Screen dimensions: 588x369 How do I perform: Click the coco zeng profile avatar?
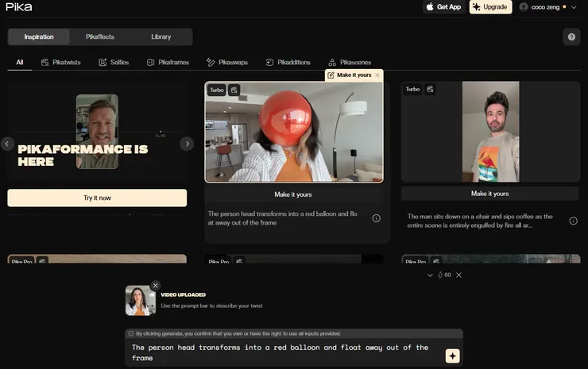524,6
